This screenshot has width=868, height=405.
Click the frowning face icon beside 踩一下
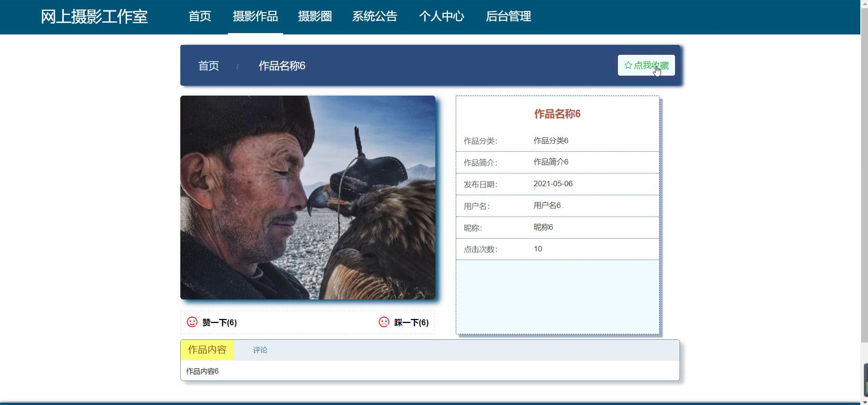click(x=384, y=322)
